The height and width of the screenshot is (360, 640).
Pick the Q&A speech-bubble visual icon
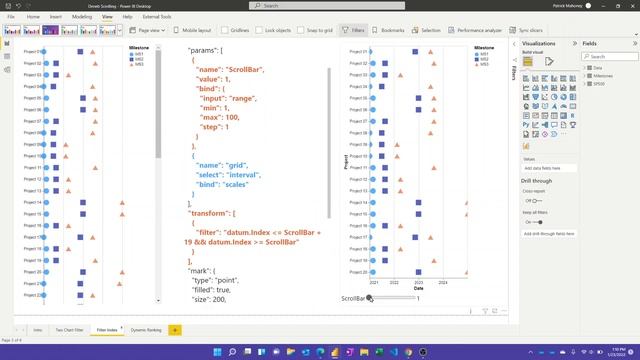click(x=554, y=125)
